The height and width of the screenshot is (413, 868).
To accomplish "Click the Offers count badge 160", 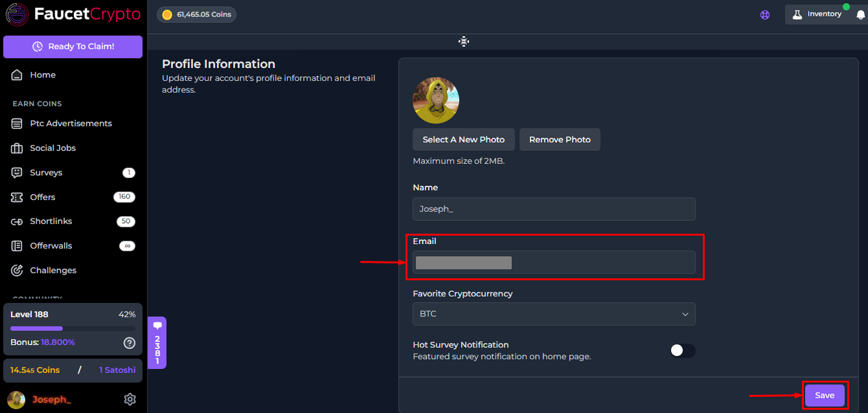I will point(124,197).
